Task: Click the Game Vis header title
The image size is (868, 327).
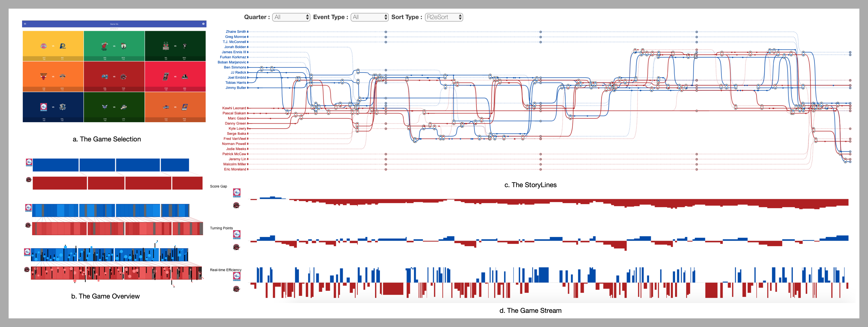Action: pos(114,24)
